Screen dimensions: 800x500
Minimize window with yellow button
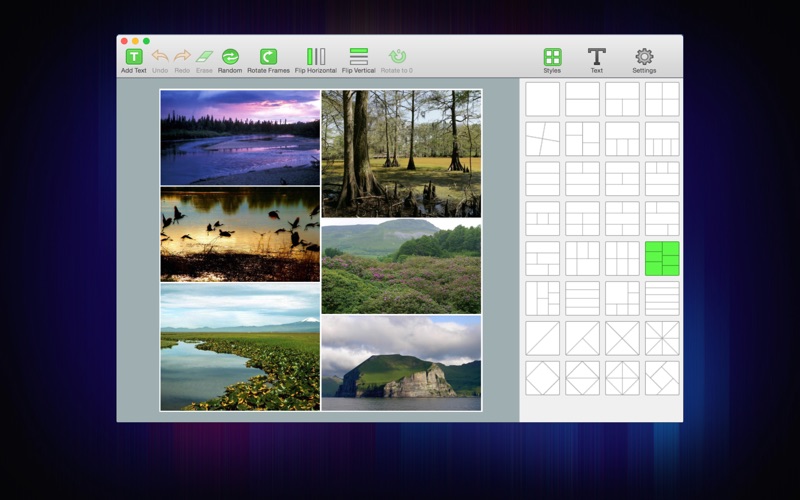click(x=135, y=41)
